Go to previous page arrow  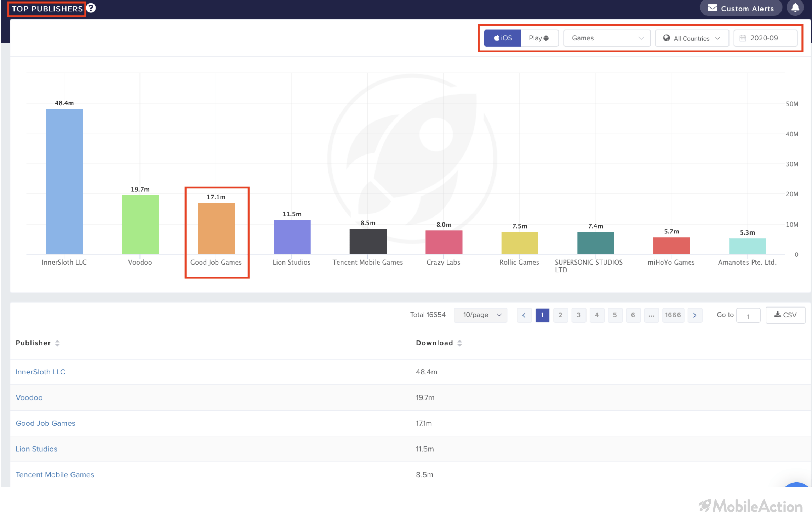[x=524, y=315]
